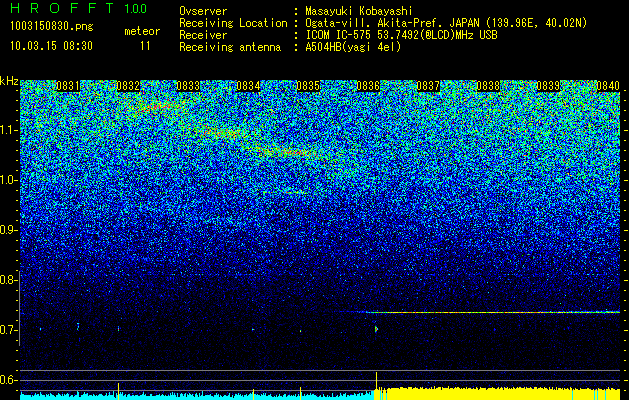Screen dimensions: 629x400
Task: Click the receiver text ICOM IC-575 53.7492
Action: pyautogui.click(x=401, y=35)
